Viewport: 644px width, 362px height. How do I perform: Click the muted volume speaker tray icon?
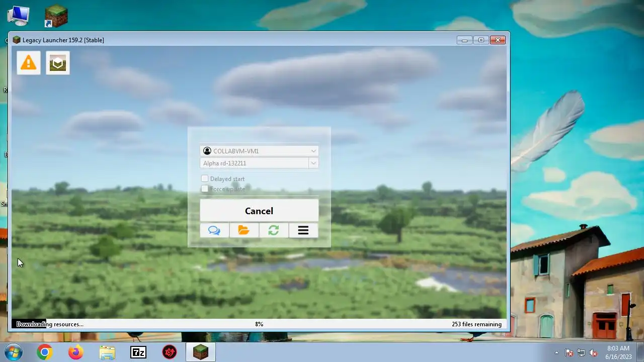[593, 352]
